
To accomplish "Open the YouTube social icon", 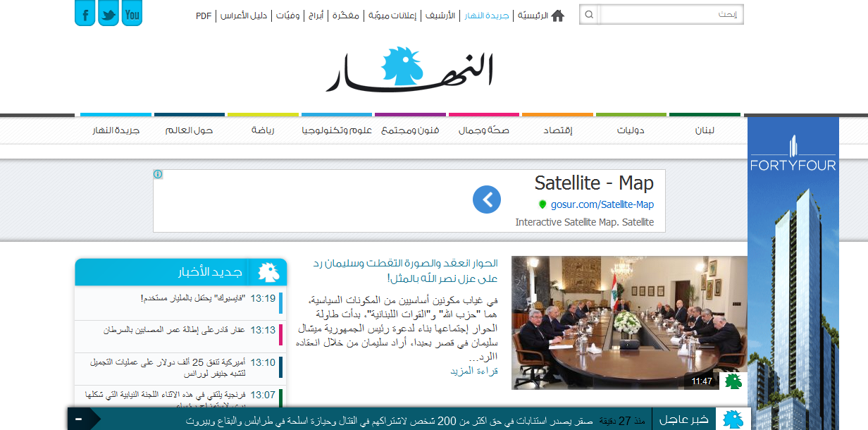I will click(x=132, y=13).
